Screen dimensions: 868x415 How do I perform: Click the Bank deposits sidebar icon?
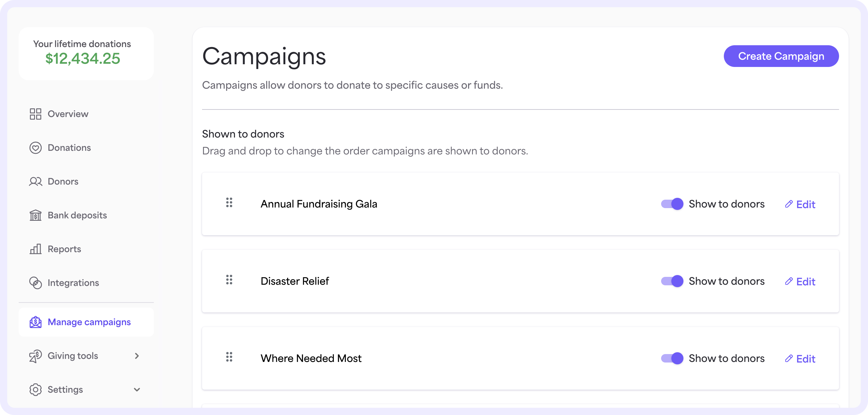[35, 215]
